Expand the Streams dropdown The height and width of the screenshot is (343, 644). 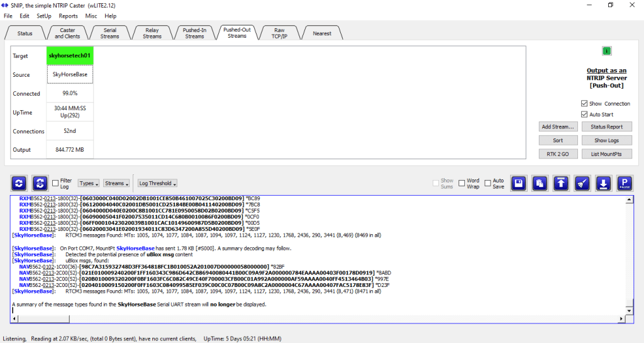[x=116, y=183]
